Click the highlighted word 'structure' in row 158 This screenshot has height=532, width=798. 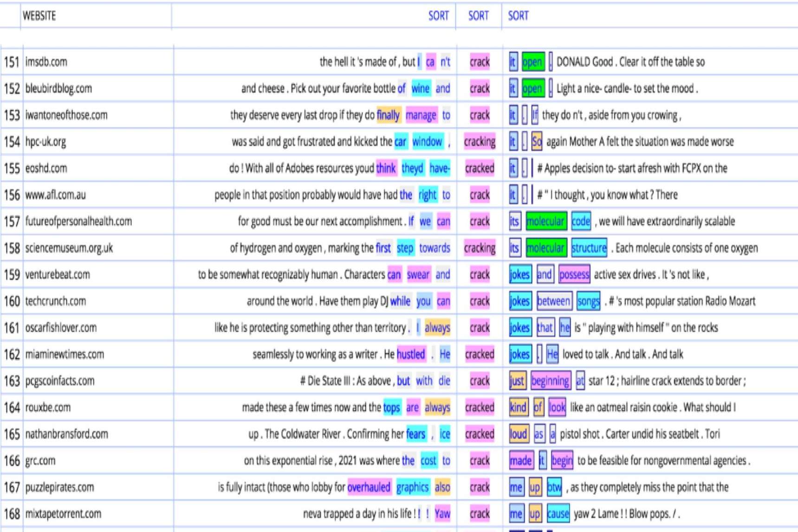589,248
